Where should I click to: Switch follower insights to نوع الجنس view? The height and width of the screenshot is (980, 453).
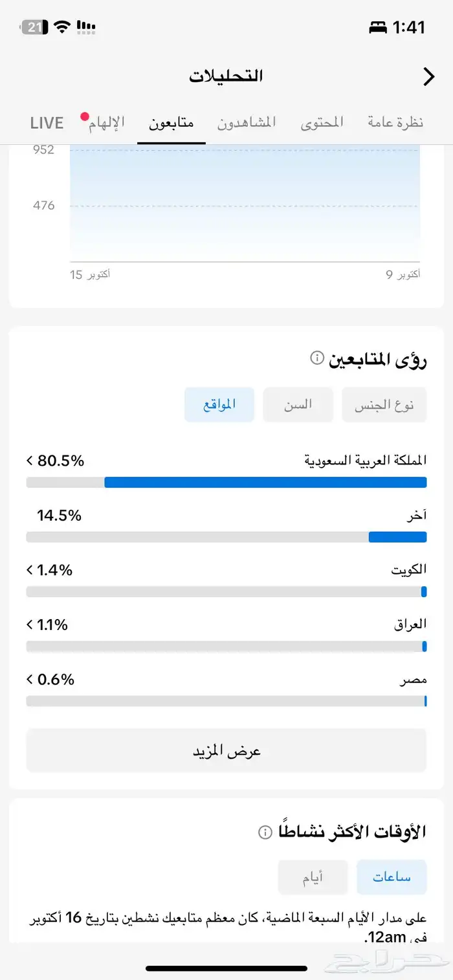click(x=384, y=404)
